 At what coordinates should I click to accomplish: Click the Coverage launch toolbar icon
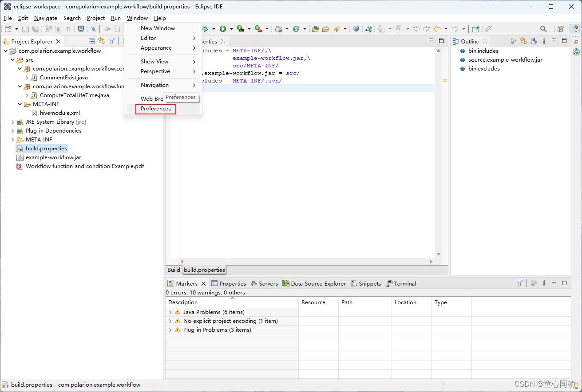[240, 29]
